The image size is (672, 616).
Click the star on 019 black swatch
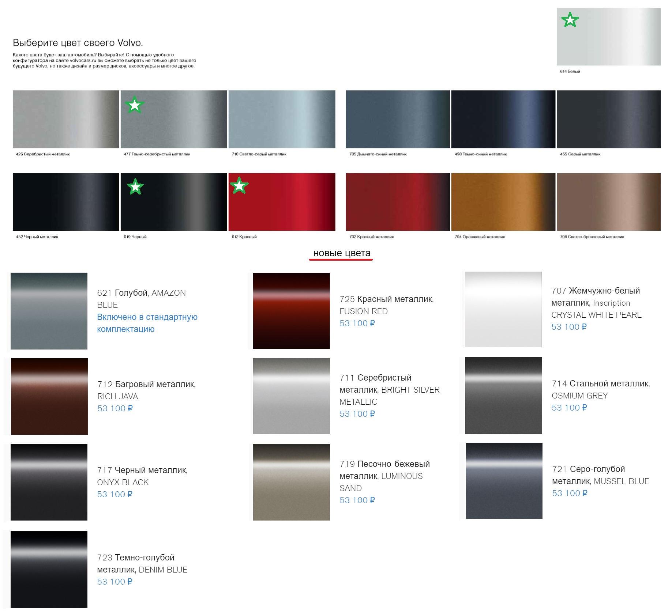(135, 187)
